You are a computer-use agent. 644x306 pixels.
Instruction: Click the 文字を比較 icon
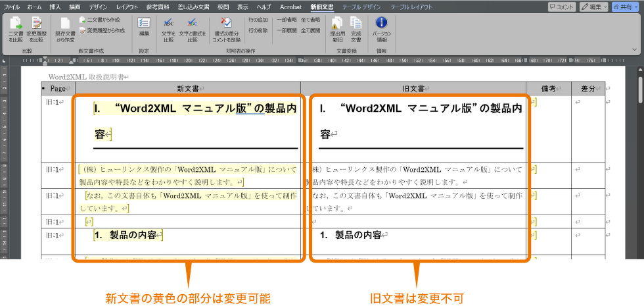pos(168,30)
